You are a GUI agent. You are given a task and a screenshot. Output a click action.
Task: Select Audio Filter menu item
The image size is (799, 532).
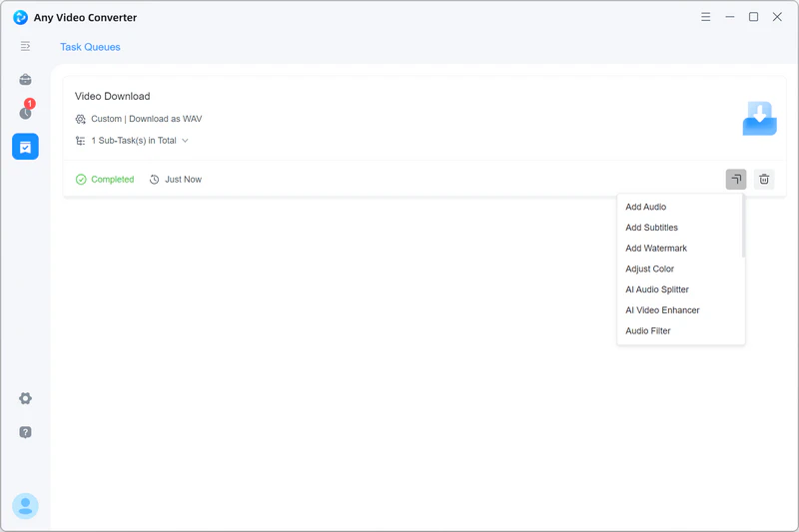(648, 330)
